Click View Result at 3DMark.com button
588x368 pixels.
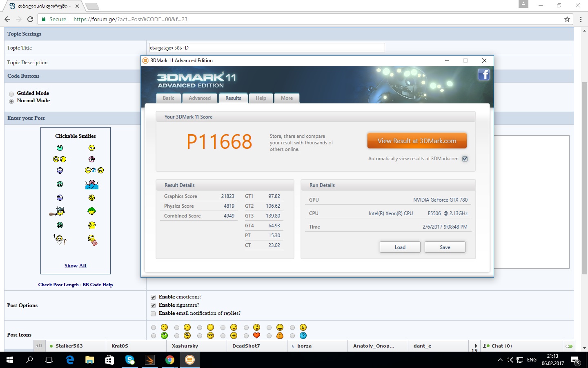coord(417,141)
